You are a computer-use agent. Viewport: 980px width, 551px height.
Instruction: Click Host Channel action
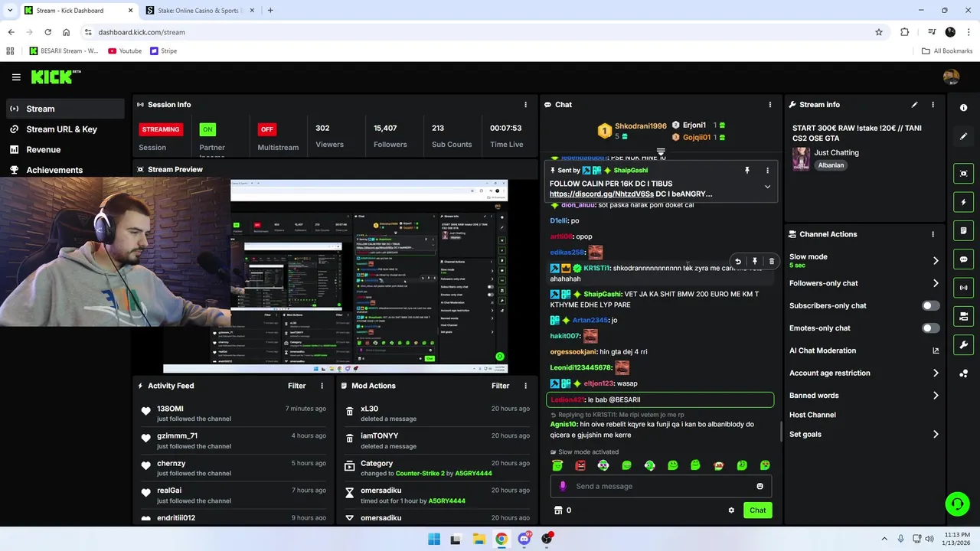[812, 415]
